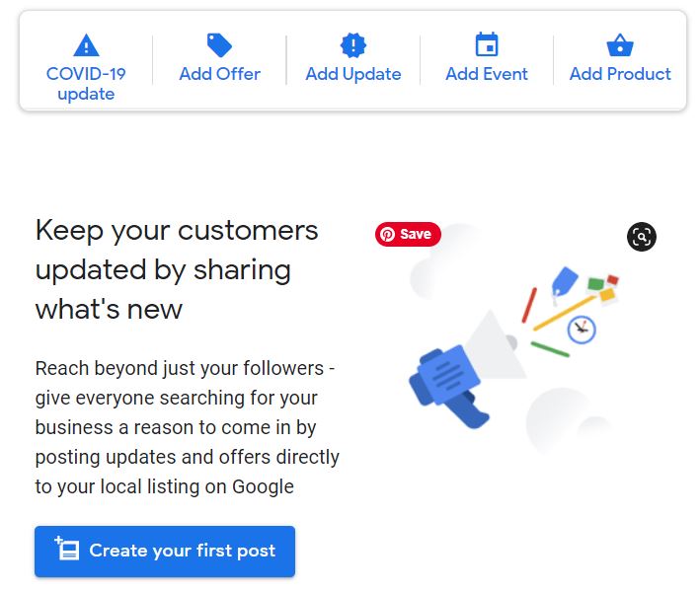
Task: Select the Add Update text label
Action: pos(352,74)
